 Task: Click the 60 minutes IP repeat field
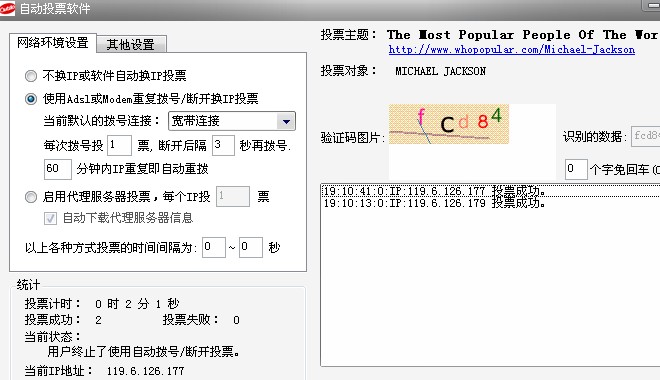point(58,169)
